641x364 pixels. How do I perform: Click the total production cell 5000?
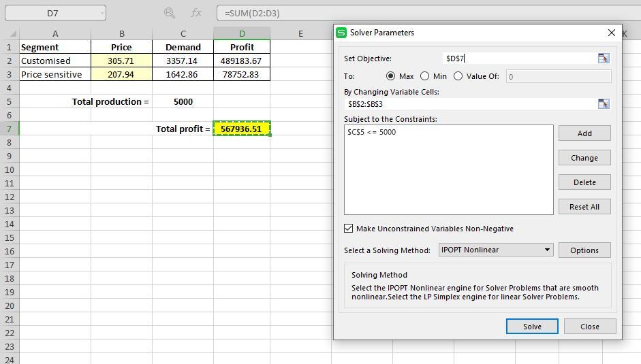tap(183, 102)
